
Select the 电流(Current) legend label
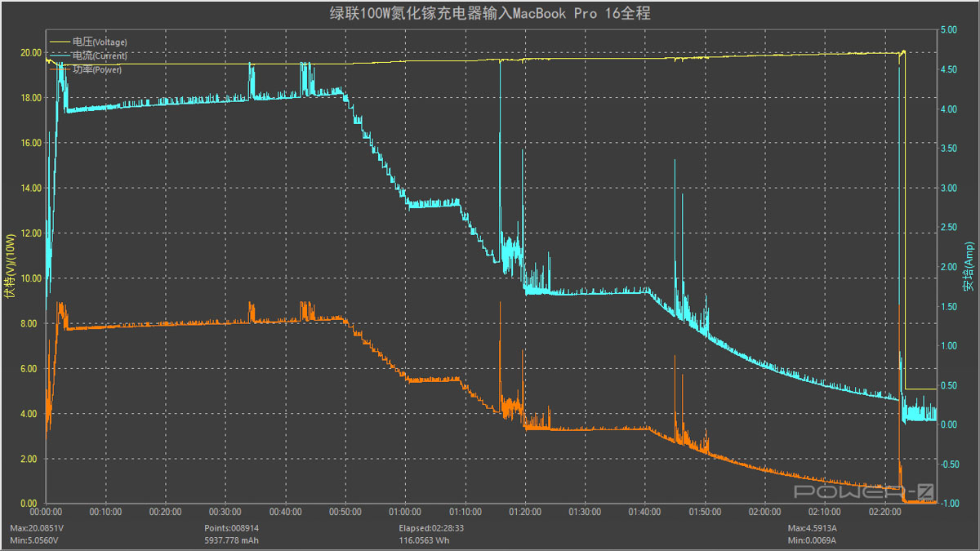(100, 56)
